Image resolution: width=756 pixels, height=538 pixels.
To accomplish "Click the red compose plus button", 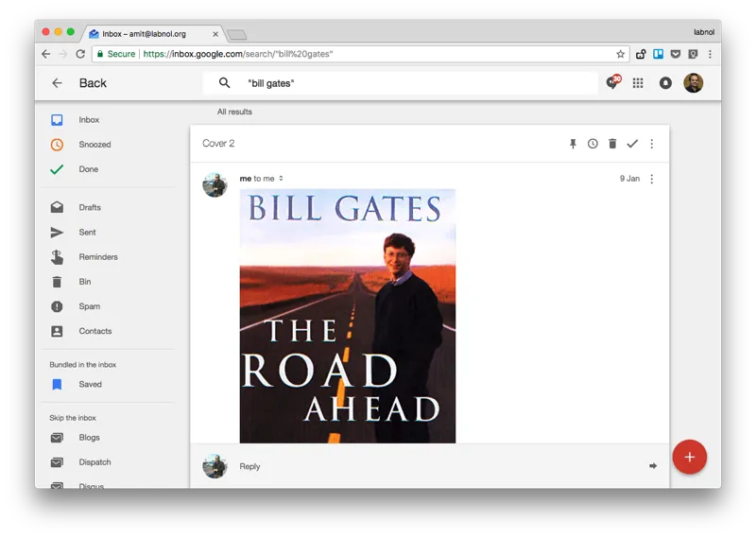I will (689, 457).
